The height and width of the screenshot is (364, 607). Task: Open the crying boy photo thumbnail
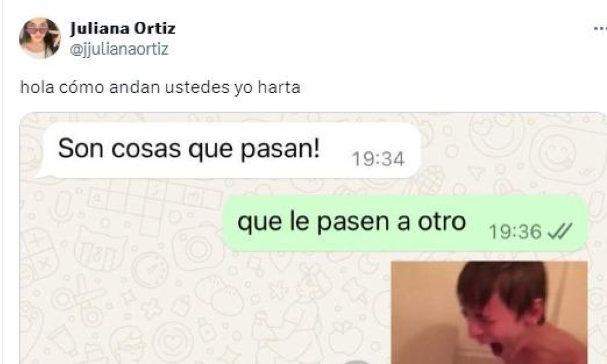[489, 312]
